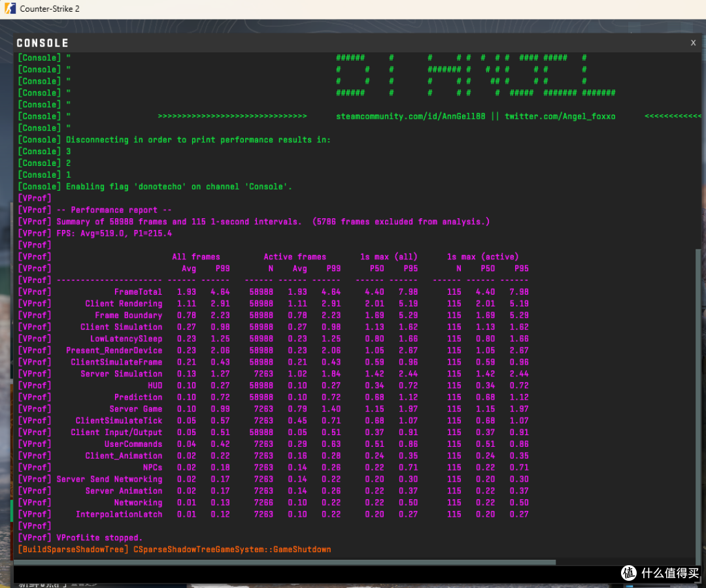Screen dimensions: 706x588
Task: Click the horizontal scrollbar at console bottom
Action: 285,562
